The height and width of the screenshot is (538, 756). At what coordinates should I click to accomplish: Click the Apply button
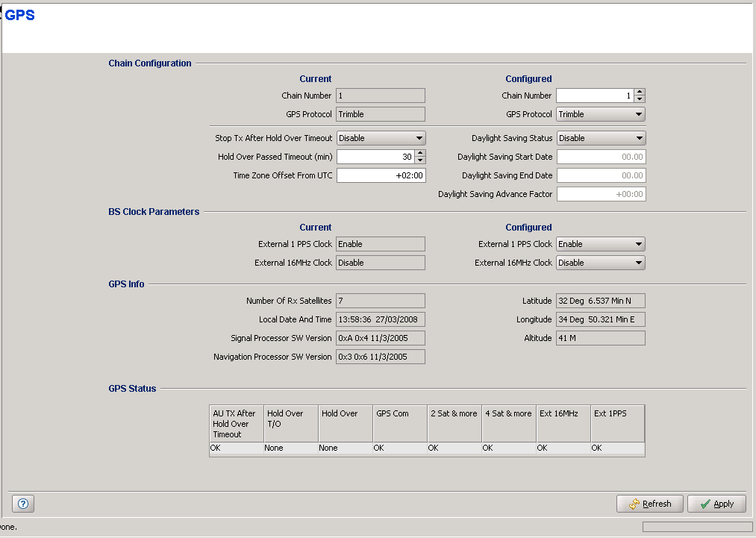point(716,504)
